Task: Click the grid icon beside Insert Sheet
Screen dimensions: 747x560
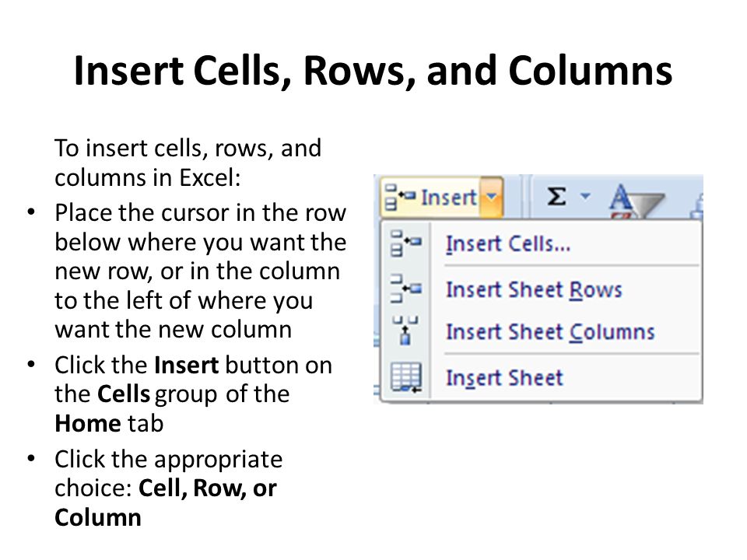Action: (x=406, y=378)
